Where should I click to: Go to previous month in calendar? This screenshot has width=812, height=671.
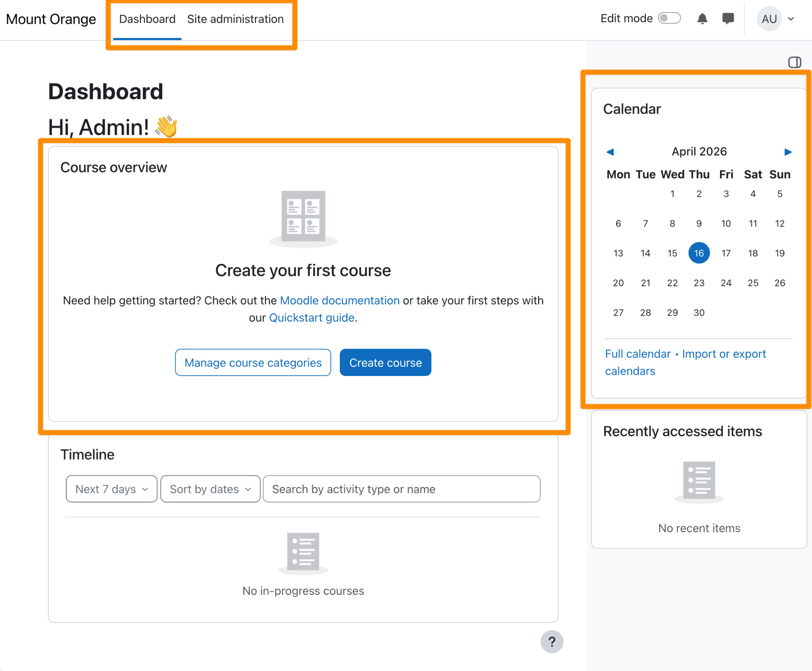[610, 152]
